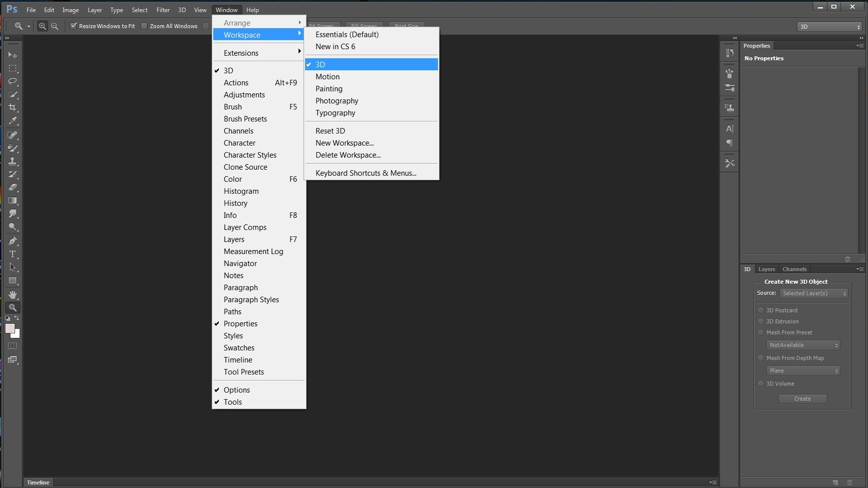Screen dimensions: 868x488
Task: Select the Gradient tool
Action: pos(13,200)
